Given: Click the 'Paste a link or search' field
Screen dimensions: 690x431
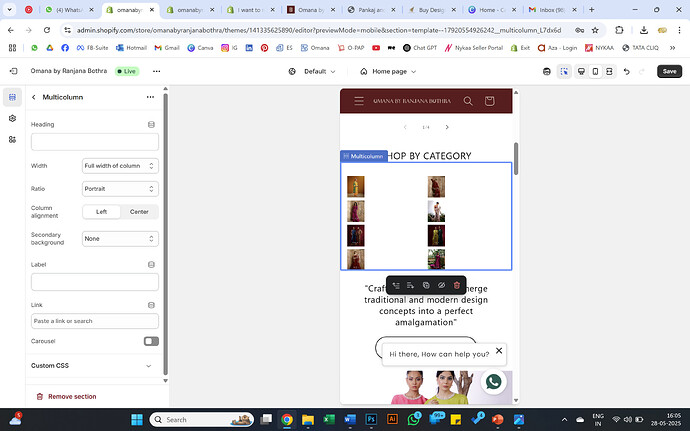Looking at the screenshot, I should [95, 321].
